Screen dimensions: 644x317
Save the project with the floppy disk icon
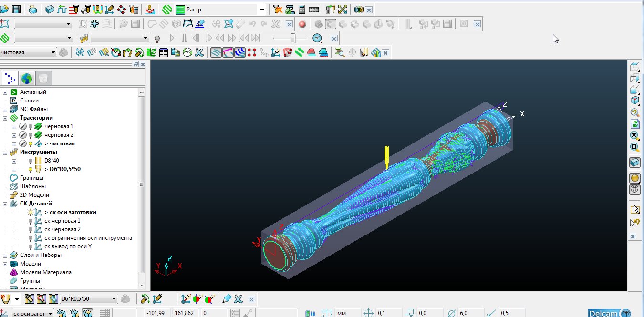(16, 9)
